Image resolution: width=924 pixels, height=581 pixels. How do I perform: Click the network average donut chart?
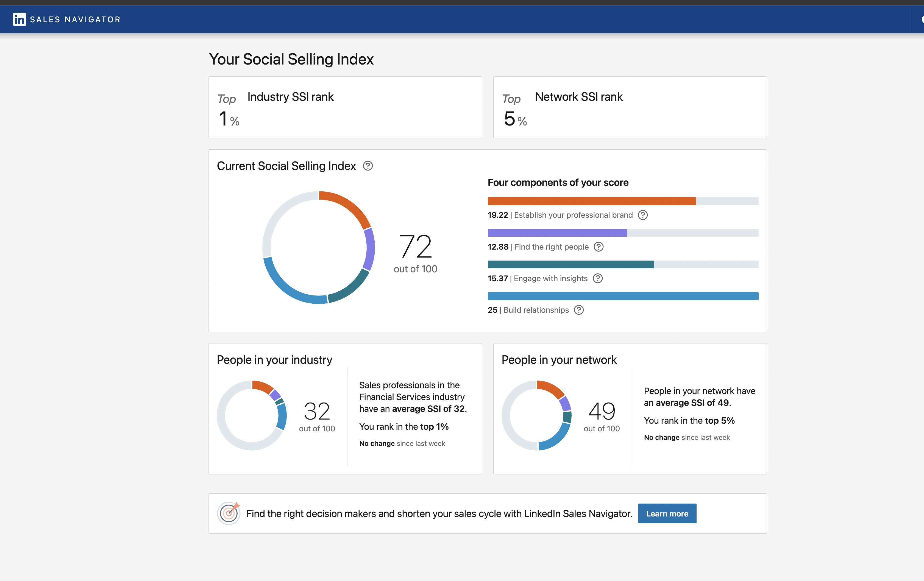[x=536, y=415]
